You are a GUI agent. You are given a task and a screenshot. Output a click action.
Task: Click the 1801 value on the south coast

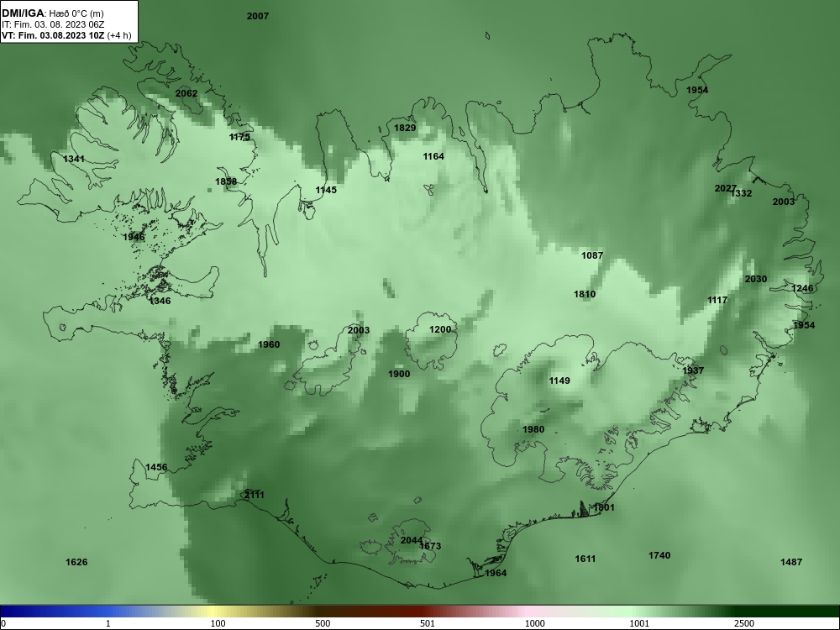pos(604,507)
